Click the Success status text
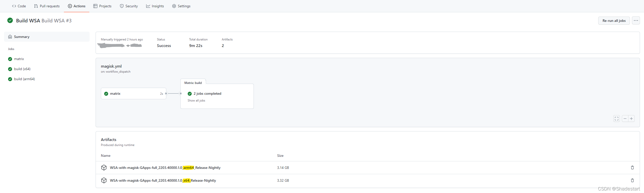644x193 pixels. tap(164, 46)
